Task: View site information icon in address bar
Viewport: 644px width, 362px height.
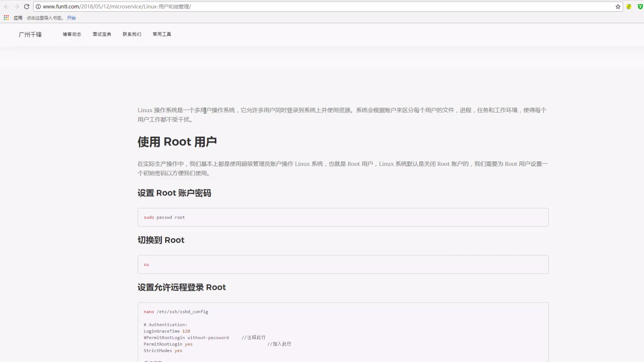Action: pyautogui.click(x=38, y=6)
